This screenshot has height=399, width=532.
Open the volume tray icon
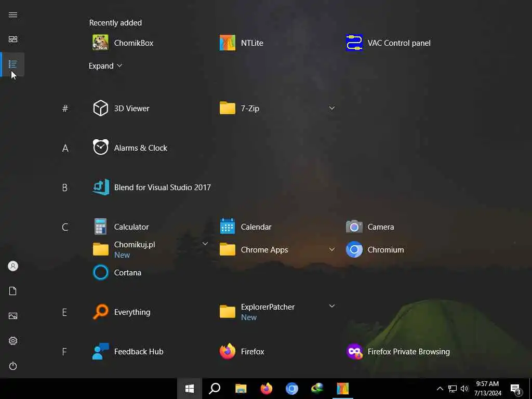click(x=464, y=389)
